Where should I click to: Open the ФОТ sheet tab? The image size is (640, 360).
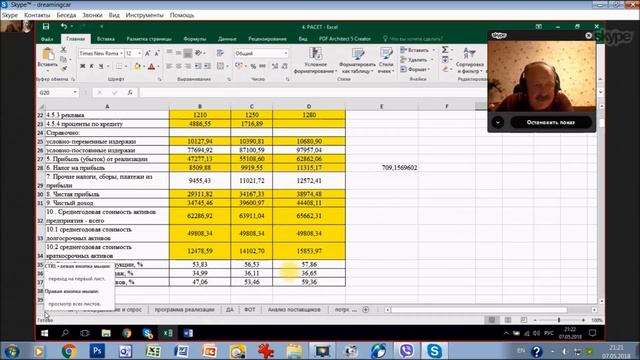click(x=249, y=310)
